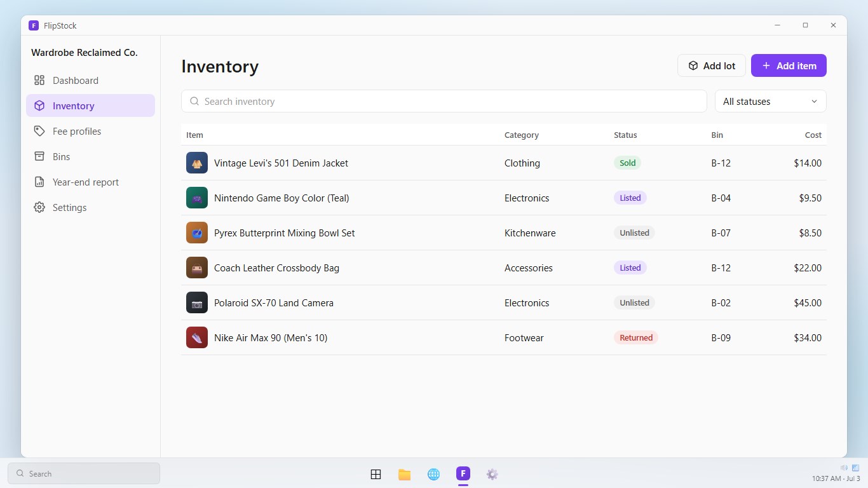Focus the Search inventory field

pyautogui.click(x=444, y=101)
